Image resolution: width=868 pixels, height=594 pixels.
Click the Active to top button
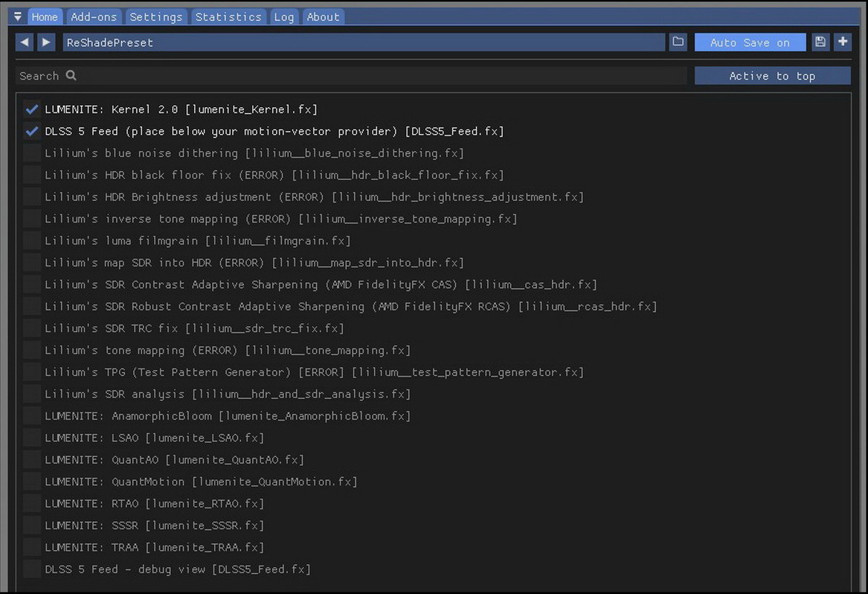coord(772,76)
